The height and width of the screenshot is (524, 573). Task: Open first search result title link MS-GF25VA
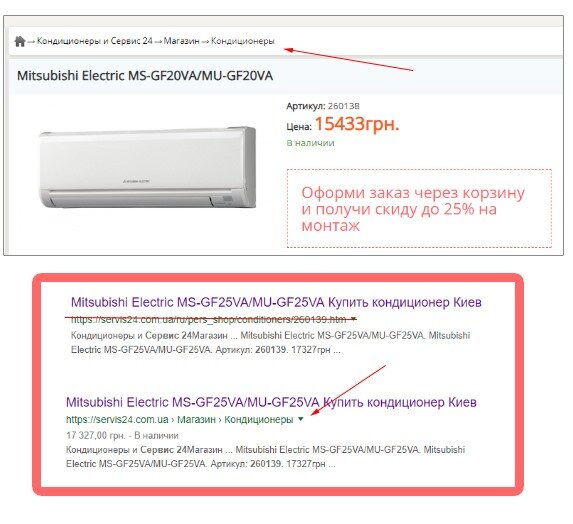(276, 302)
